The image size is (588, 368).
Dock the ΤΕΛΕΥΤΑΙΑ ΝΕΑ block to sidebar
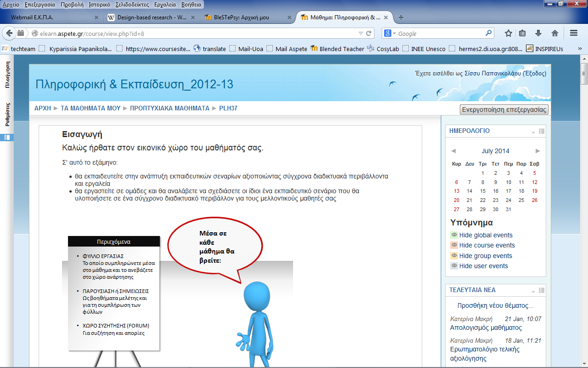click(x=541, y=290)
